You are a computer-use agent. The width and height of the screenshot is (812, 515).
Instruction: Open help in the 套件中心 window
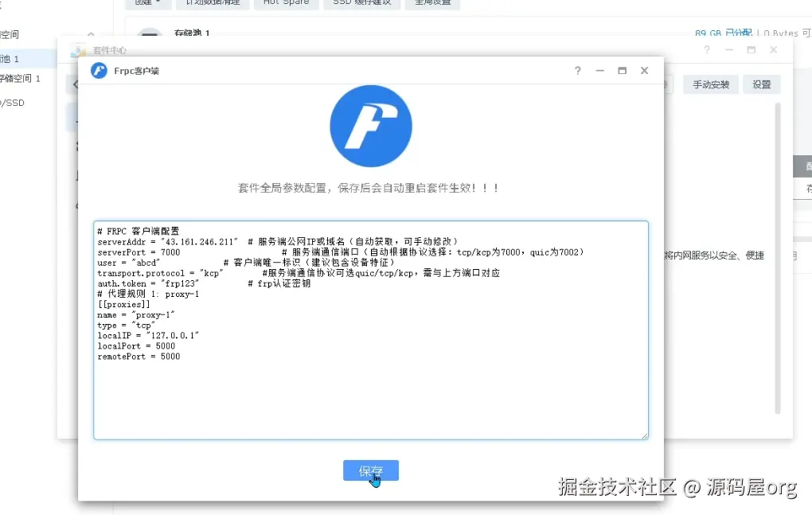pyautogui.click(x=707, y=49)
